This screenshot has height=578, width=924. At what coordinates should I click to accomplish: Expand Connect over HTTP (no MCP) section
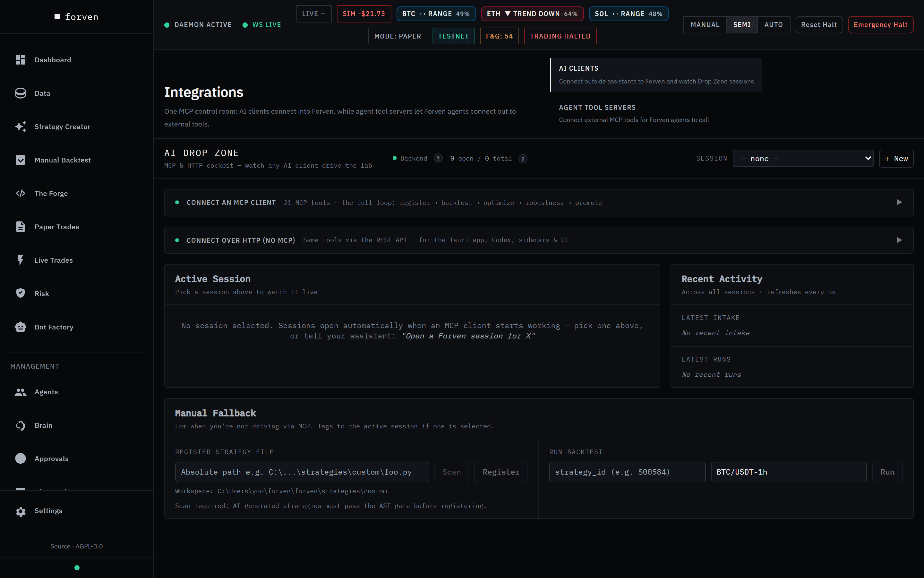tap(539, 240)
